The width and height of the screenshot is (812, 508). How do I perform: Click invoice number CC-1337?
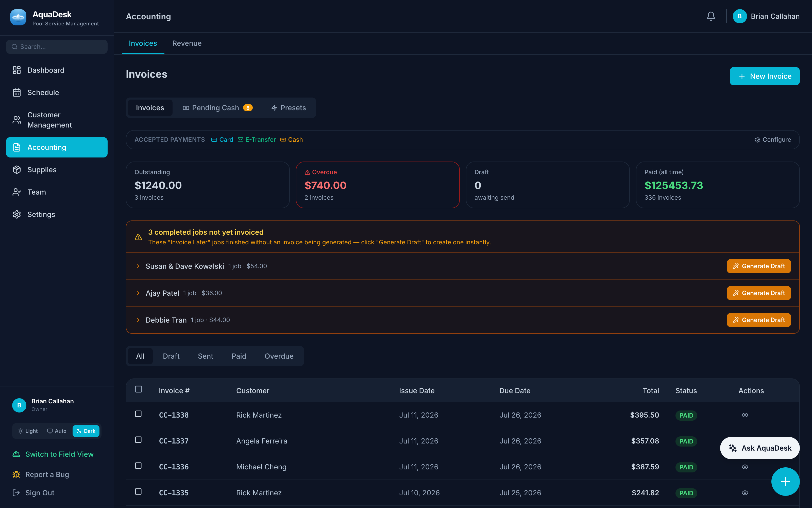pyautogui.click(x=174, y=441)
